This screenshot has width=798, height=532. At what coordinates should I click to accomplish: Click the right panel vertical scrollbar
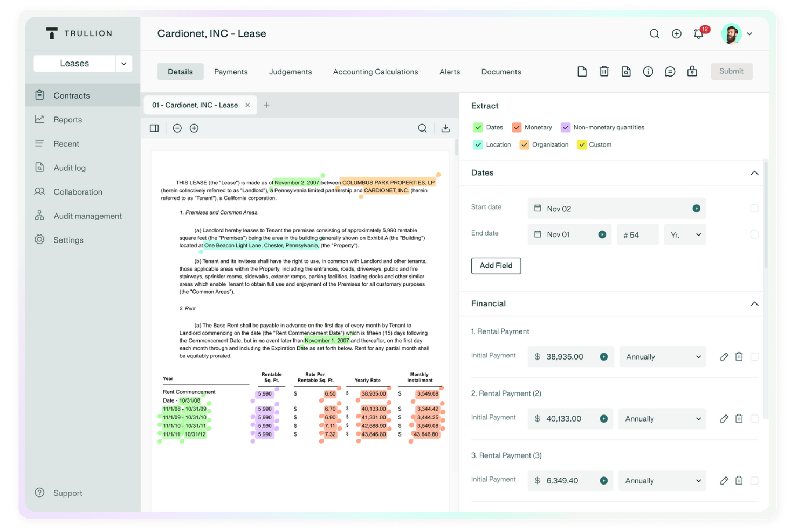(766, 214)
